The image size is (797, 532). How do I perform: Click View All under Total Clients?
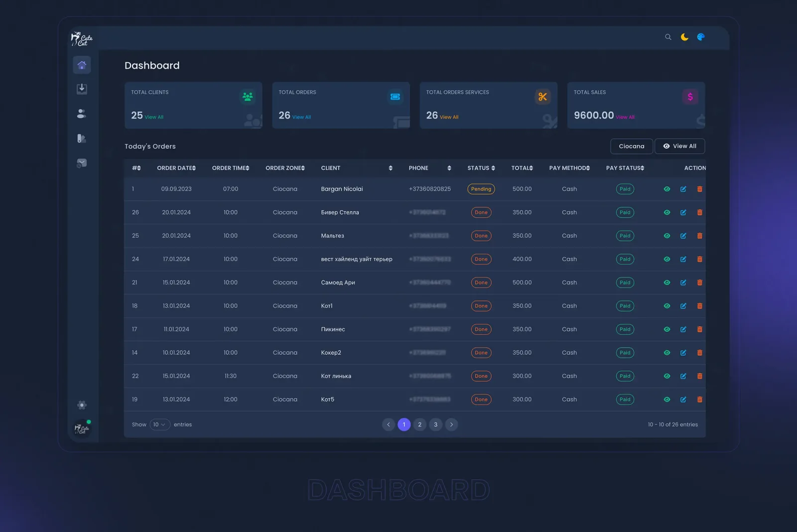154,117
